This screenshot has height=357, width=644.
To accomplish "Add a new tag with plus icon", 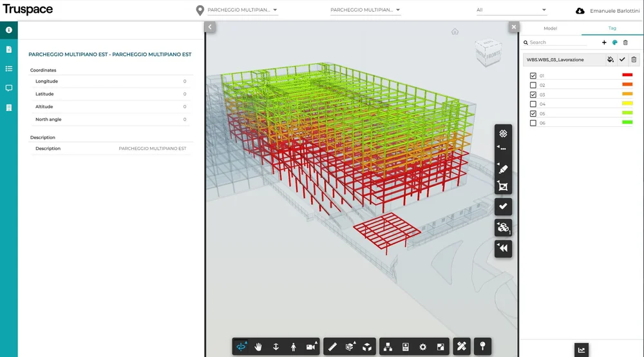I will pos(604,43).
